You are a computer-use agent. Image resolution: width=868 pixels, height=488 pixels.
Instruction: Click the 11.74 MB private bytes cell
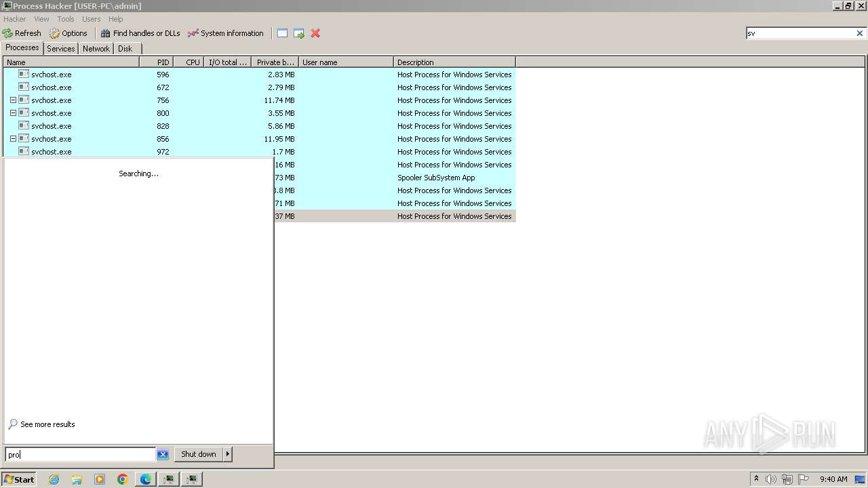coord(279,100)
